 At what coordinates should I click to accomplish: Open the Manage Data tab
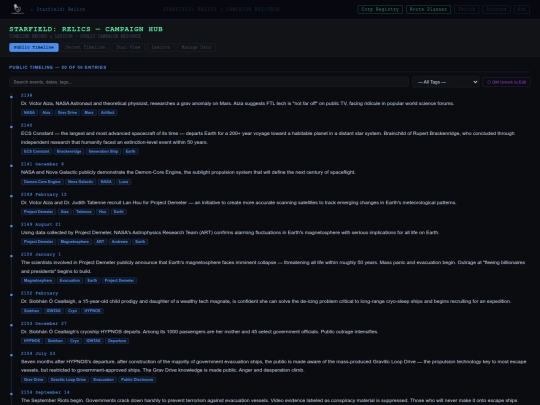pyautogui.click(x=196, y=47)
